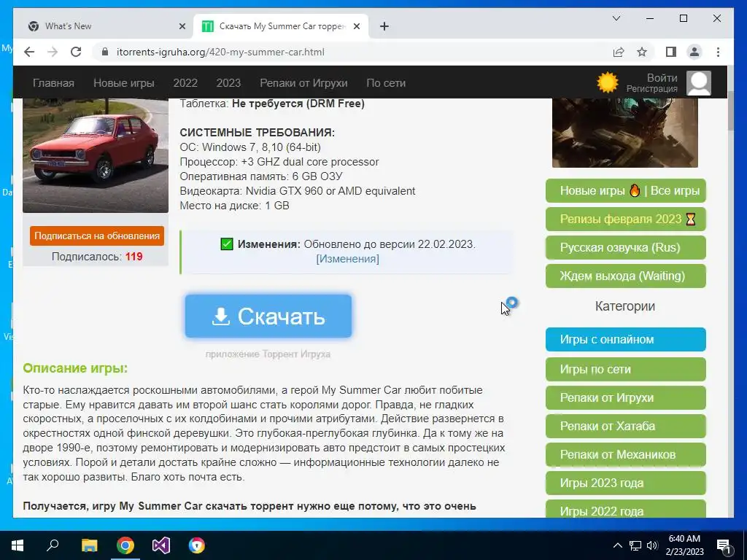Expand hidden system tray icons chevron

(x=617, y=545)
